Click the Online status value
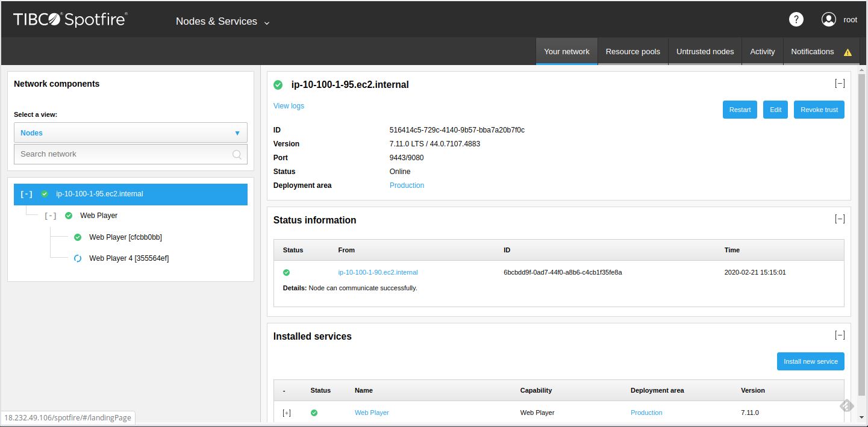The width and height of the screenshot is (868, 427). [400, 172]
